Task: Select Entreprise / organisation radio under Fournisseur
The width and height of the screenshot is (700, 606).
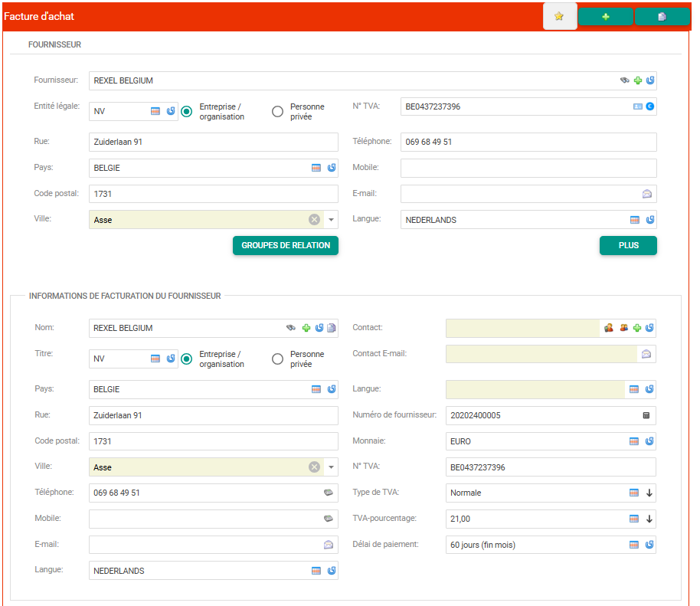Action: 187,111
